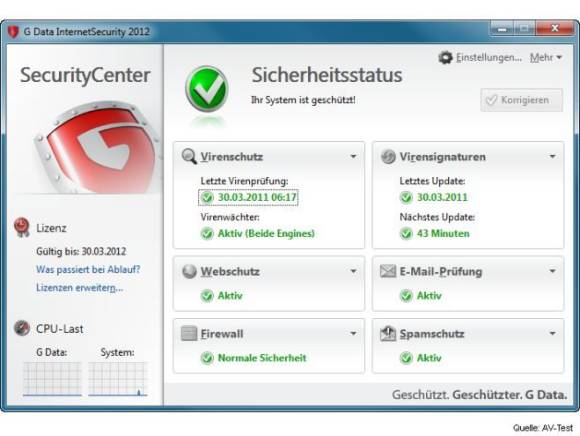Open the Webschutz dropdown arrow
The width and height of the screenshot is (580, 436).
coord(353,271)
